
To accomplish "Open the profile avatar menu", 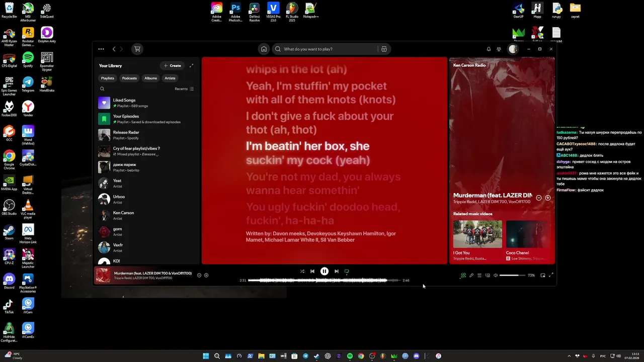I will pos(513,49).
